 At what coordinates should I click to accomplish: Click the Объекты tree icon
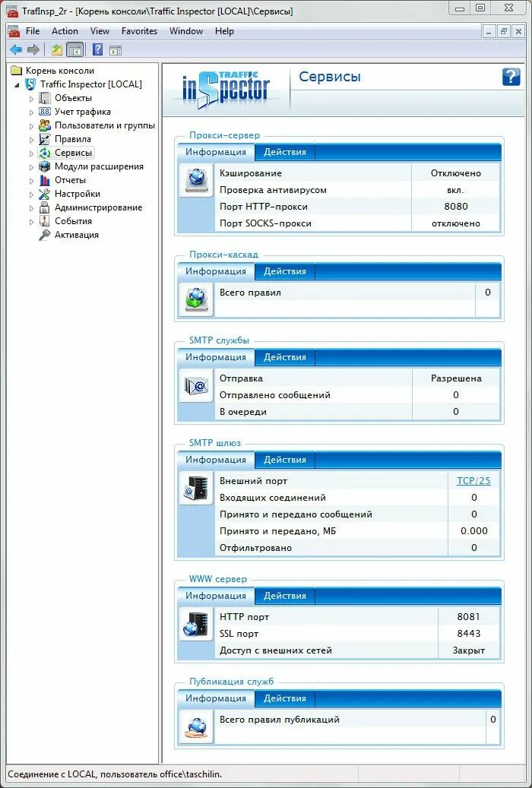(45, 98)
